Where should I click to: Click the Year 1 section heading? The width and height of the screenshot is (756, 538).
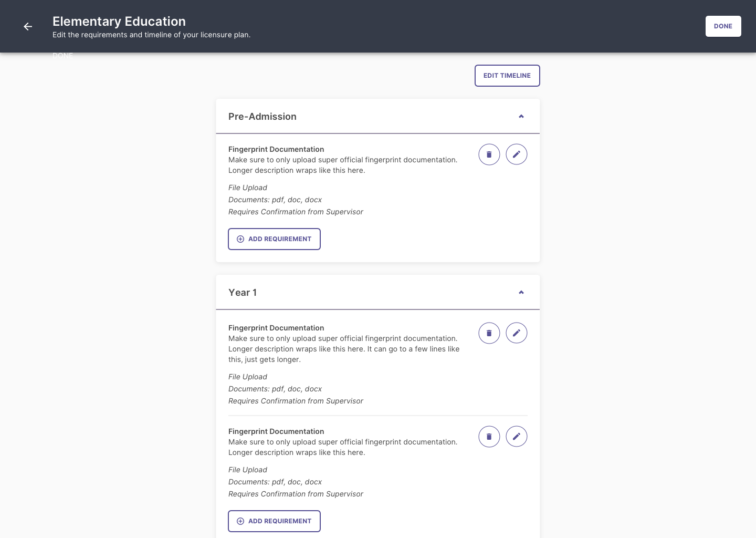243,293
